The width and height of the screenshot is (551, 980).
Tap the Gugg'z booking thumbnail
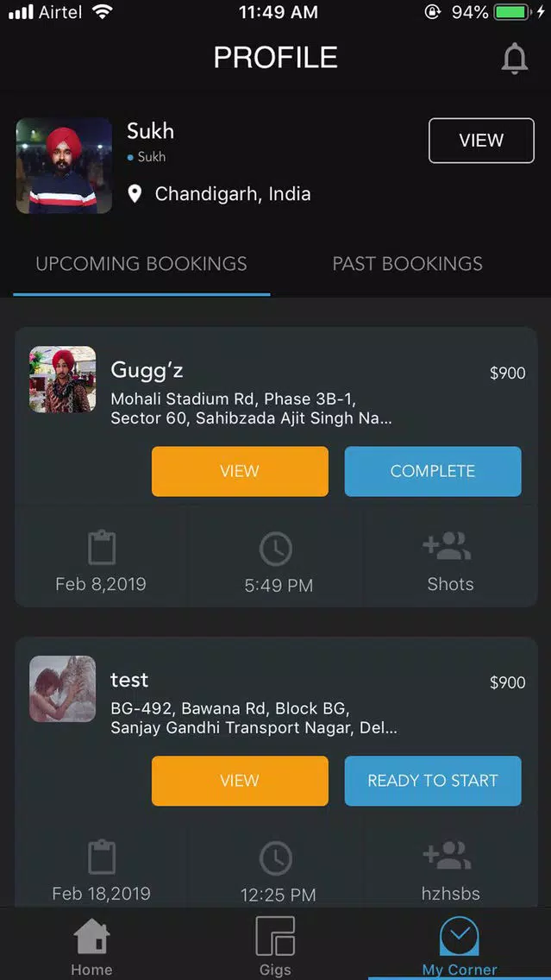pos(62,380)
